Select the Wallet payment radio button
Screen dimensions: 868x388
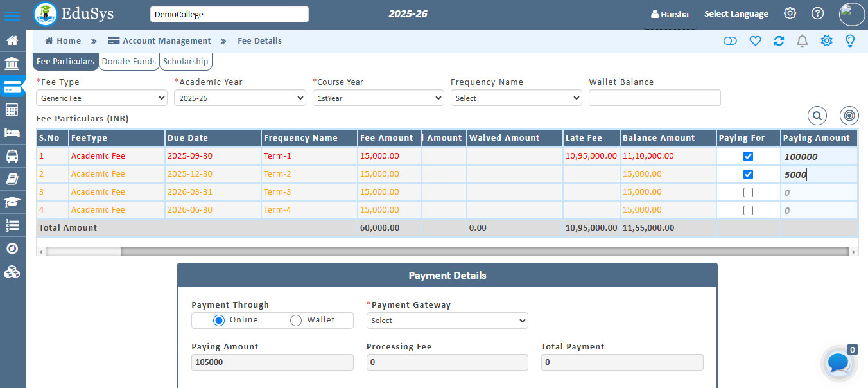pos(295,320)
